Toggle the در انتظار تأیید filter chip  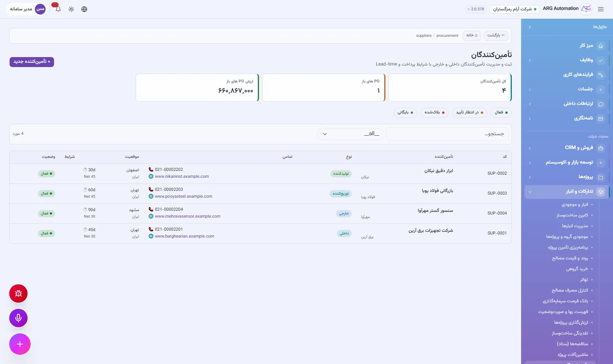pos(469,113)
